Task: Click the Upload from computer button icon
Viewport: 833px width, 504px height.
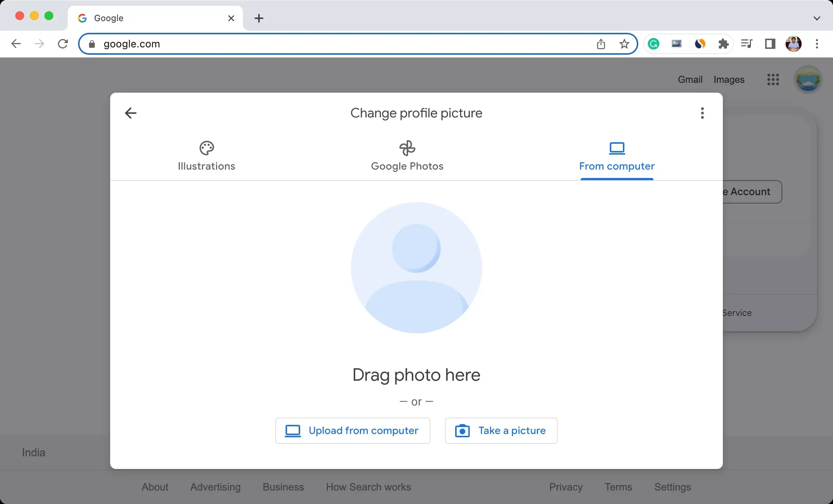Action: click(293, 431)
